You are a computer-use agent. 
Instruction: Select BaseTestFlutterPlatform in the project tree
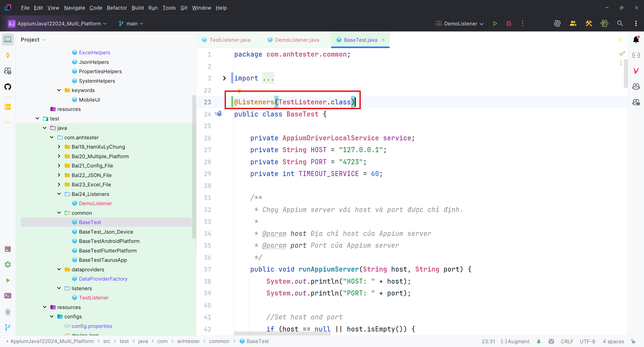[x=108, y=250]
